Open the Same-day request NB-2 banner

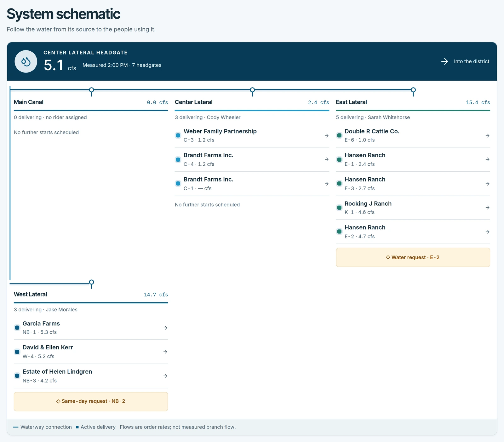tap(91, 401)
